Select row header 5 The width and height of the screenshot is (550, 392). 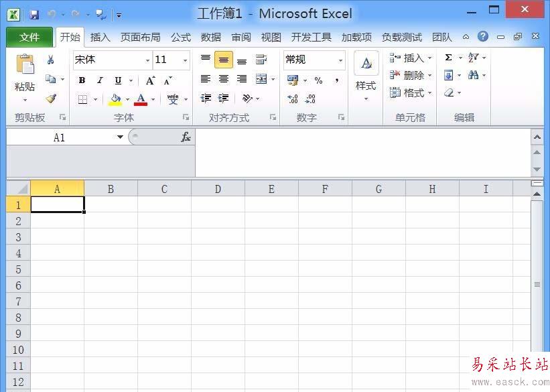tap(18, 269)
